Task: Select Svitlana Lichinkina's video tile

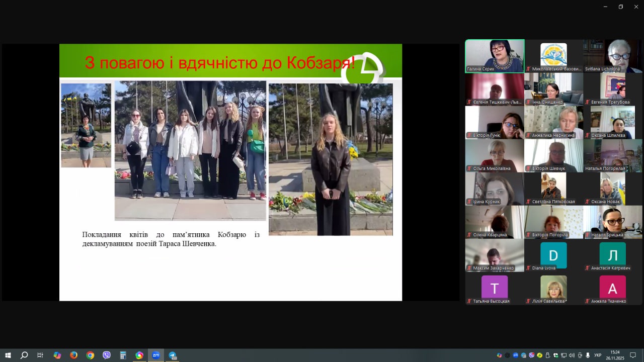Action: coord(612,56)
